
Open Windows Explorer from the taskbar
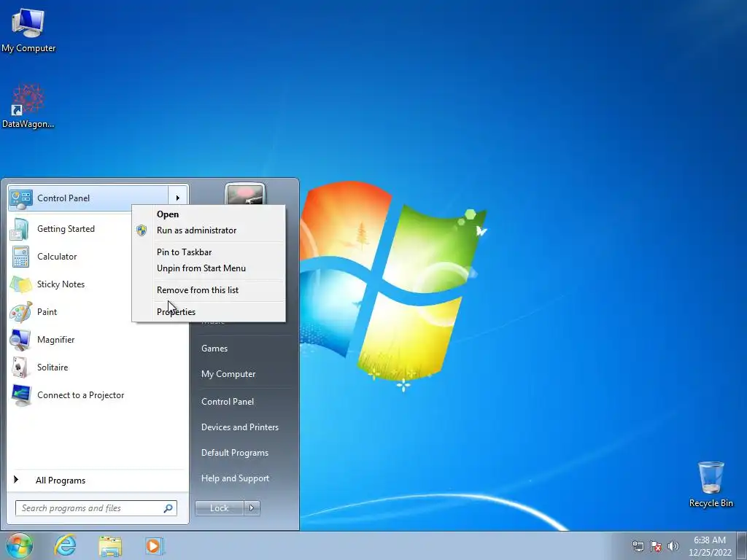(x=110, y=546)
